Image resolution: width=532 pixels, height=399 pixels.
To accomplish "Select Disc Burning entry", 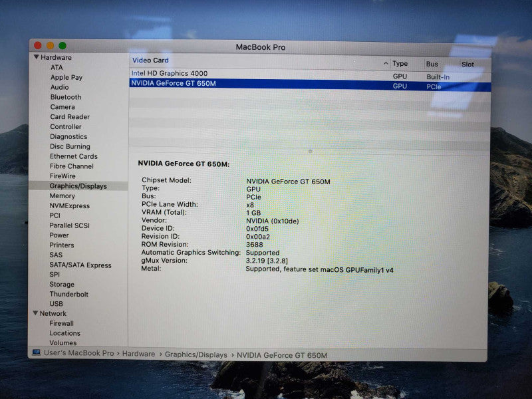I will 70,146.
